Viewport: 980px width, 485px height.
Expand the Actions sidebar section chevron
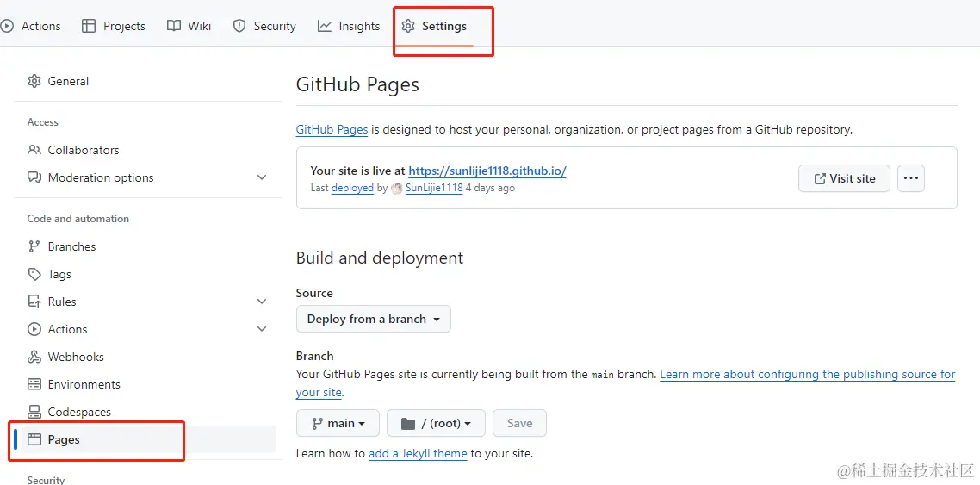pyautogui.click(x=262, y=329)
